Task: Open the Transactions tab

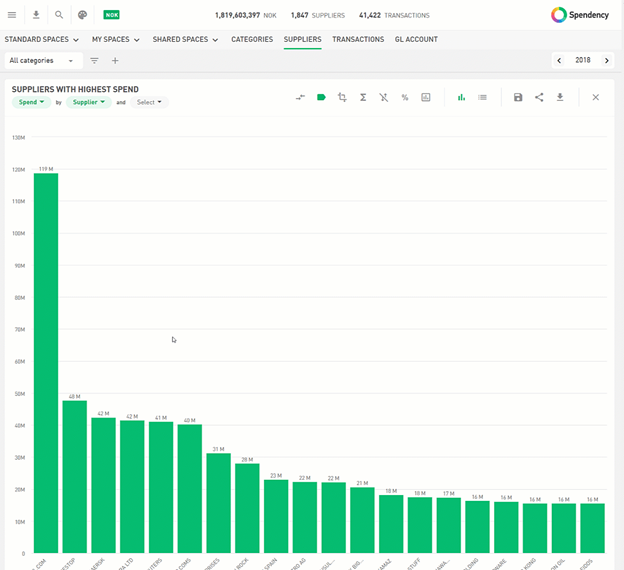Action: [x=358, y=39]
